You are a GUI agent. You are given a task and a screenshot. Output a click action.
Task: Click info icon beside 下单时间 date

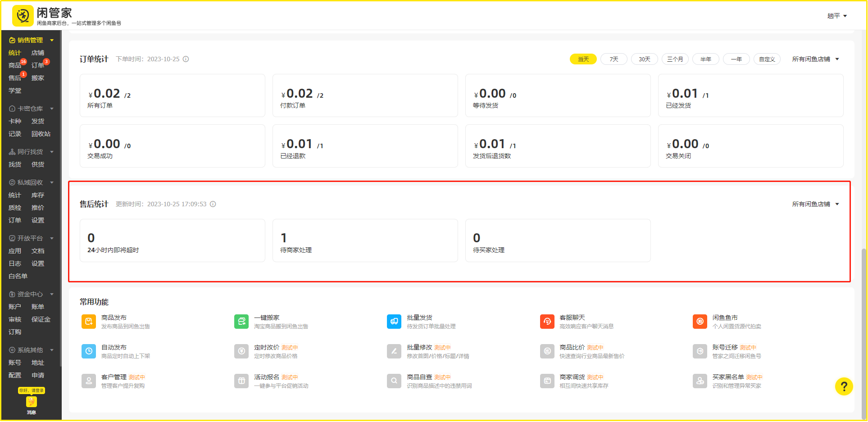tap(186, 59)
